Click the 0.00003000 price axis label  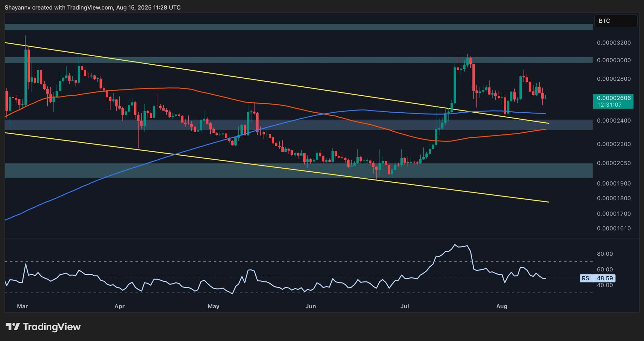[x=614, y=60]
